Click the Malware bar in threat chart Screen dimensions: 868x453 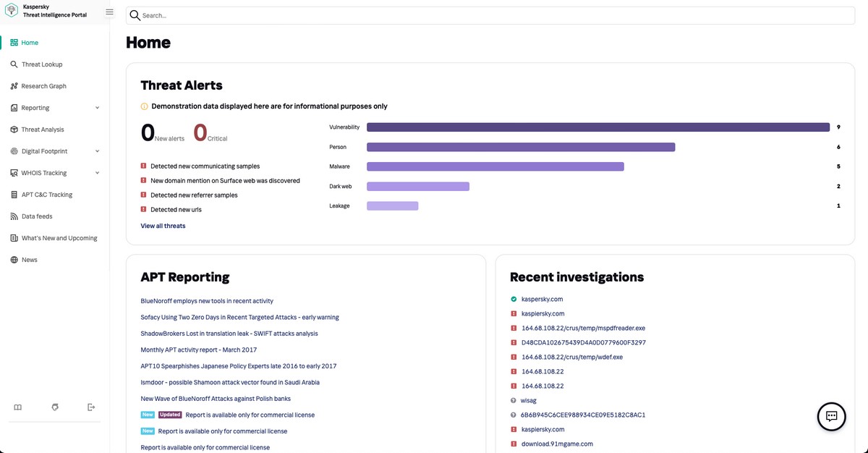(495, 166)
